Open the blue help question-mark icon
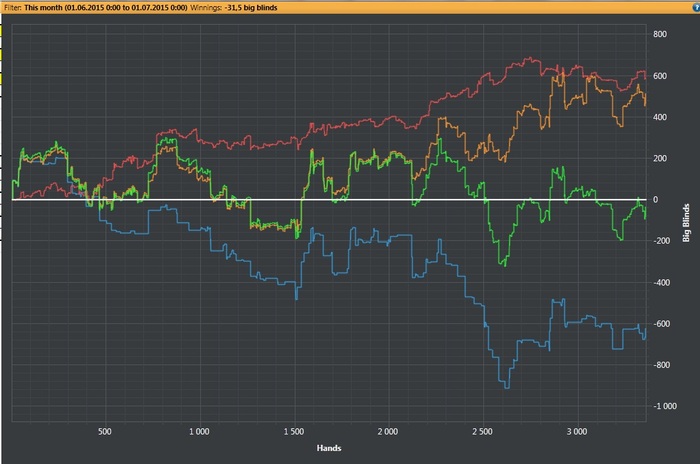 coord(696,8)
